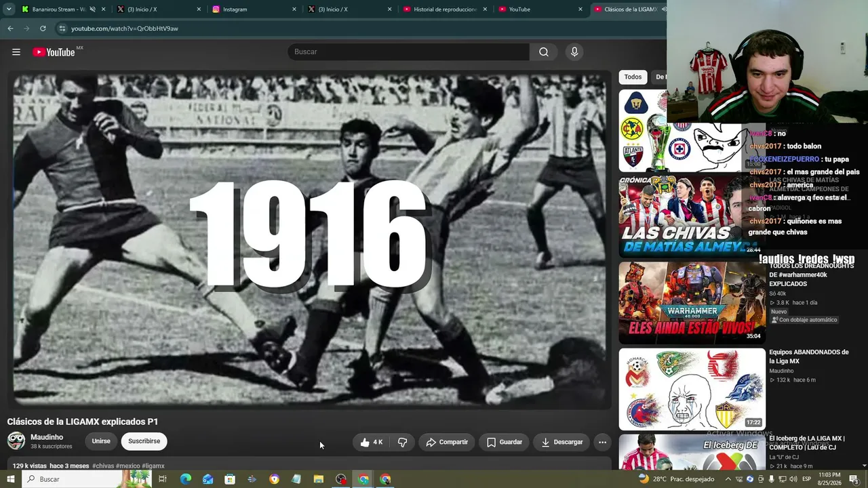This screenshot has width=868, height=488.
Task: Open the Windows Start menu
Action: [x=11, y=479]
